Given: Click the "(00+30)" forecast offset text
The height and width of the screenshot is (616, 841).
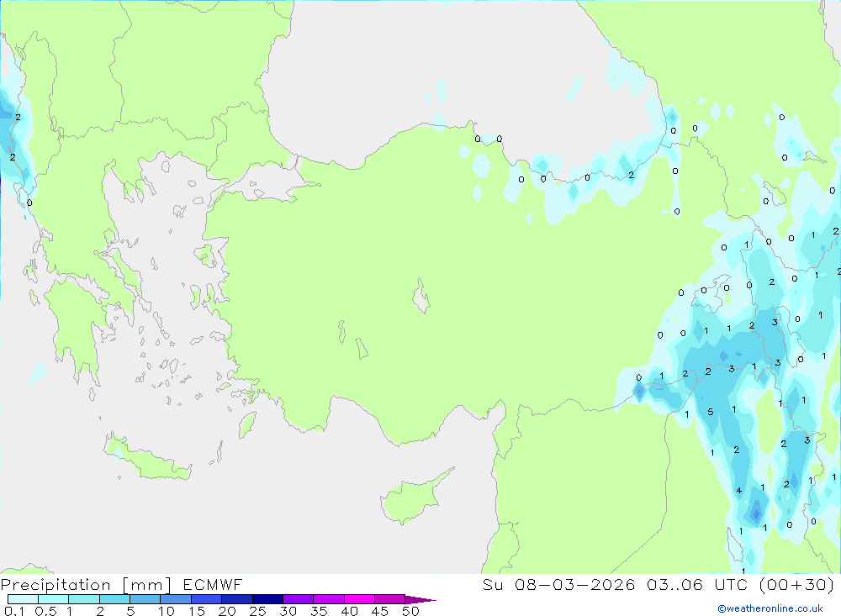Looking at the screenshot, I should pyautogui.click(x=797, y=584).
